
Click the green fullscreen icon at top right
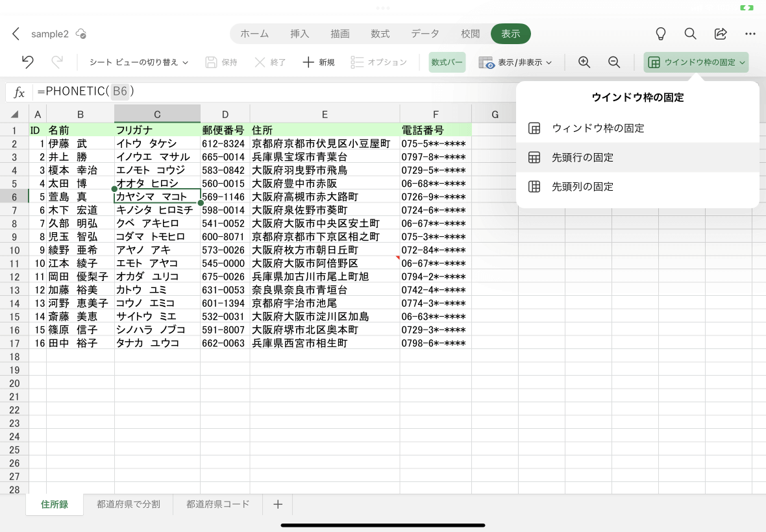[x=747, y=8]
